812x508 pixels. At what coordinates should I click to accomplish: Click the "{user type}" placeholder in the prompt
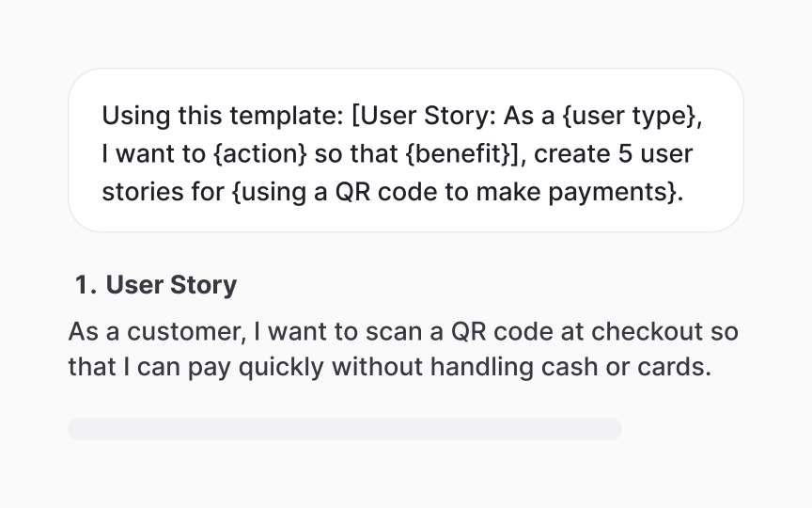[x=632, y=116]
